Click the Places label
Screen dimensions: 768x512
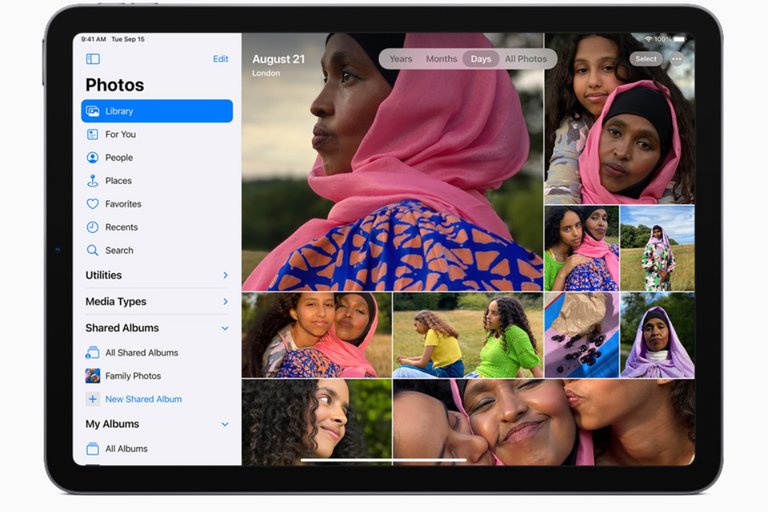[x=119, y=181]
